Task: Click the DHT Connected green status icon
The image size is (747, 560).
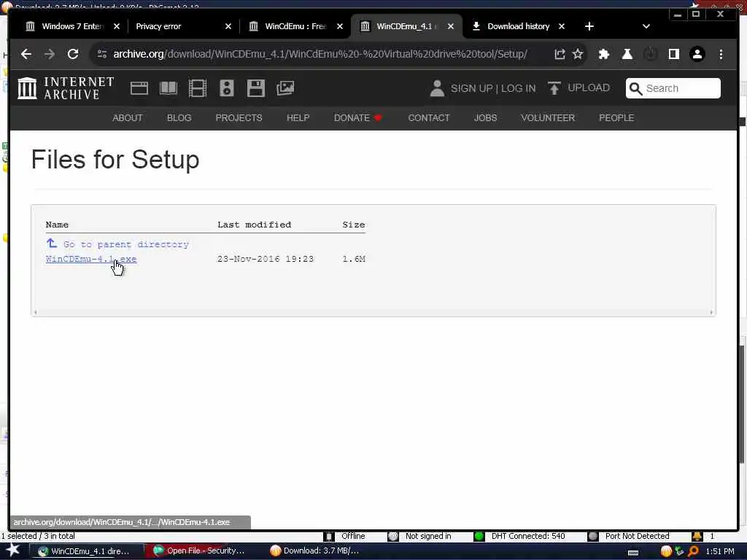Action: click(x=479, y=536)
